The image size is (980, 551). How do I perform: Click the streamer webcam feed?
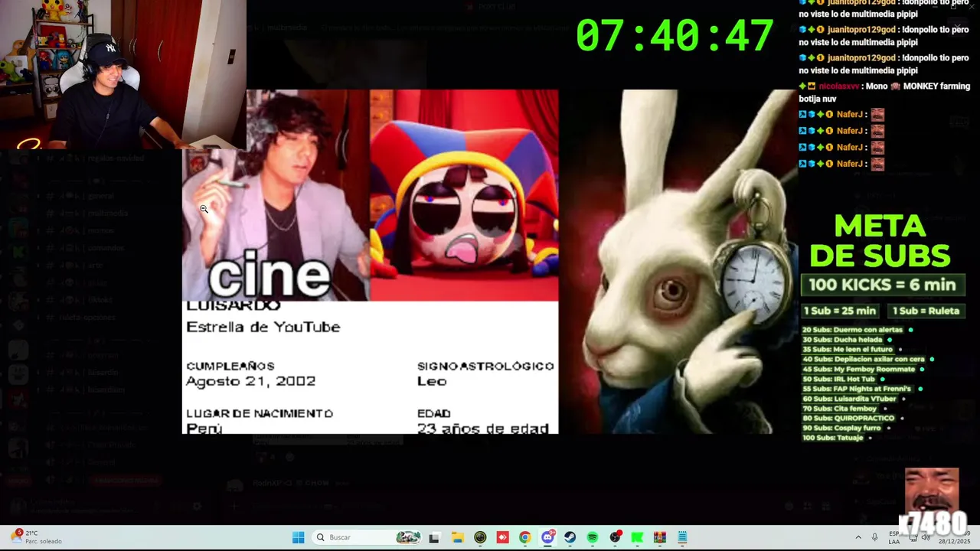(x=122, y=74)
